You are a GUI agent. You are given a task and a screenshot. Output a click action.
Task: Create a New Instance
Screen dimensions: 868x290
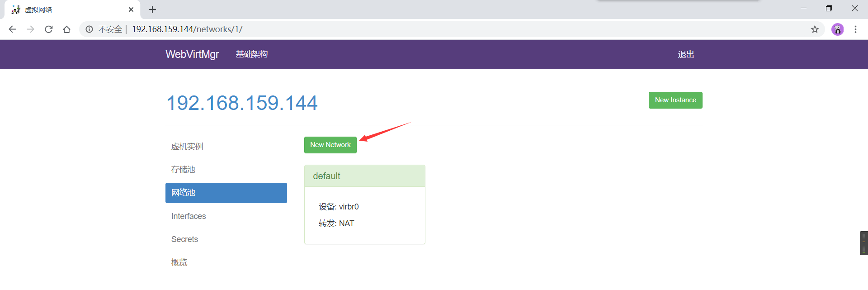(675, 100)
